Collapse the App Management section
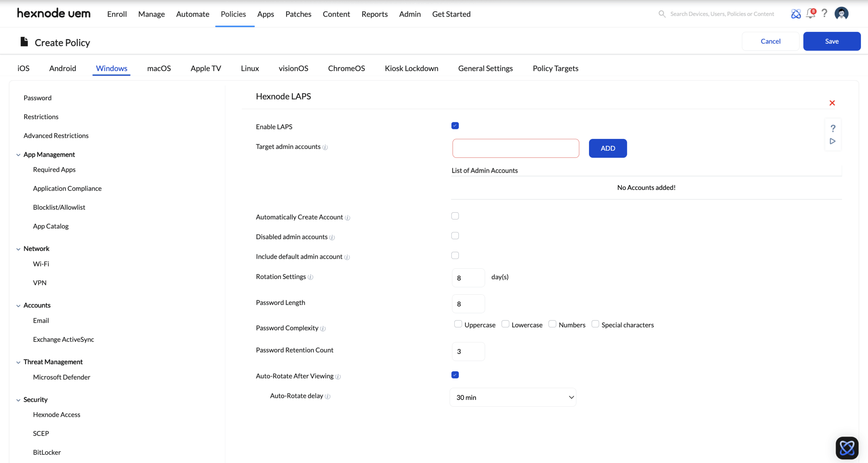 18,155
